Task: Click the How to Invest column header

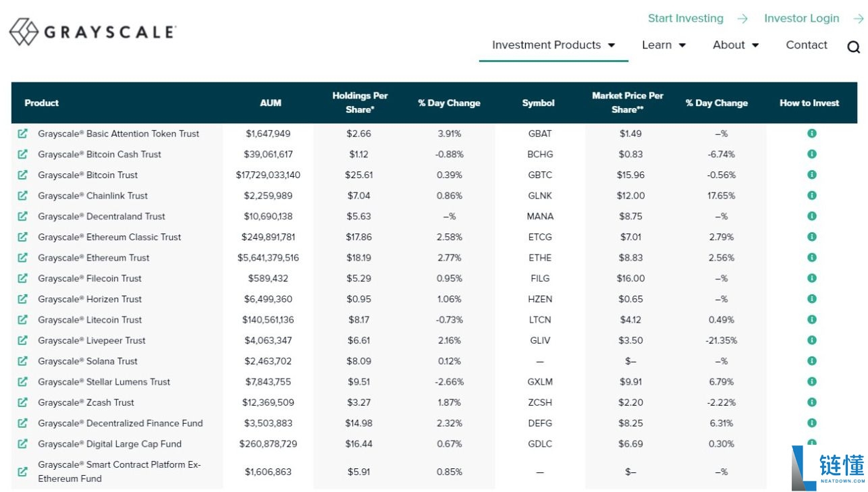Action: [809, 103]
